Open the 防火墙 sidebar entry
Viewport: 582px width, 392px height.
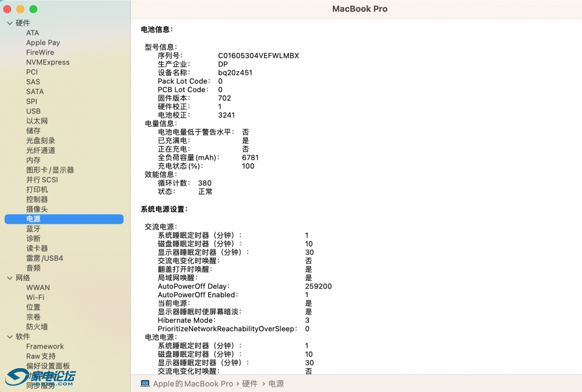[x=37, y=327]
